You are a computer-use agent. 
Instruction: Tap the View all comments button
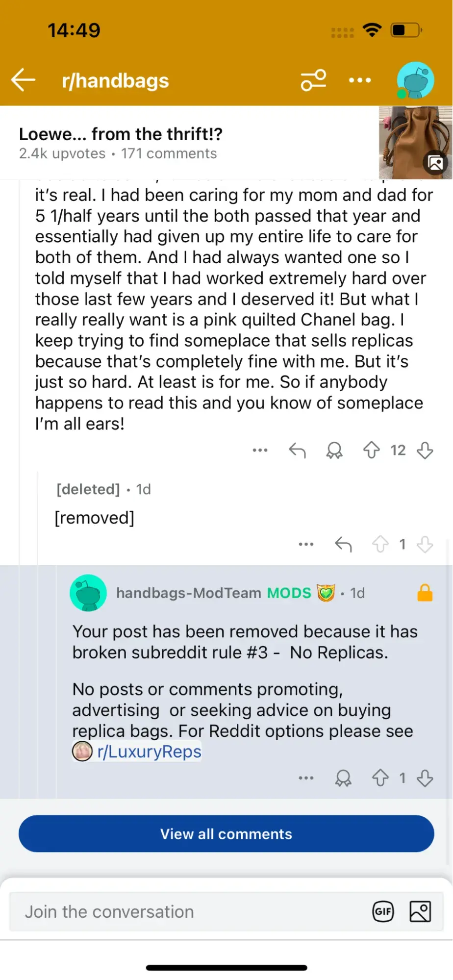pyautogui.click(x=226, y=834)
